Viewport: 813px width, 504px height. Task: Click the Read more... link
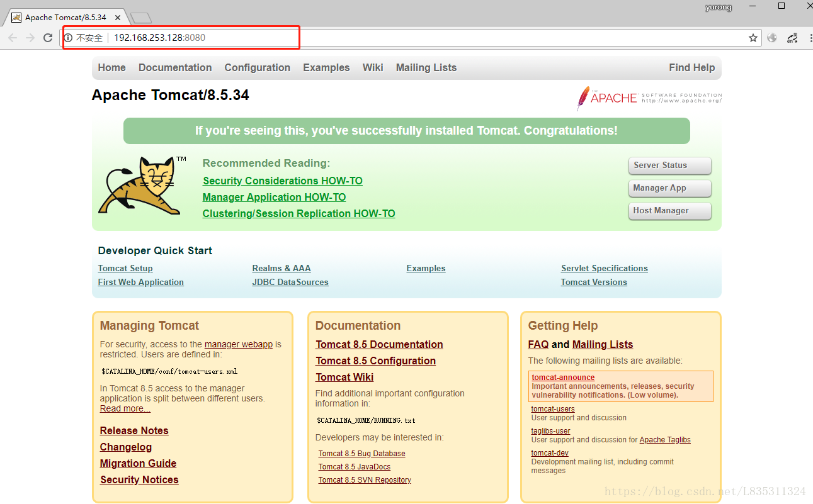pyautogui.click(x=125, y=409)
